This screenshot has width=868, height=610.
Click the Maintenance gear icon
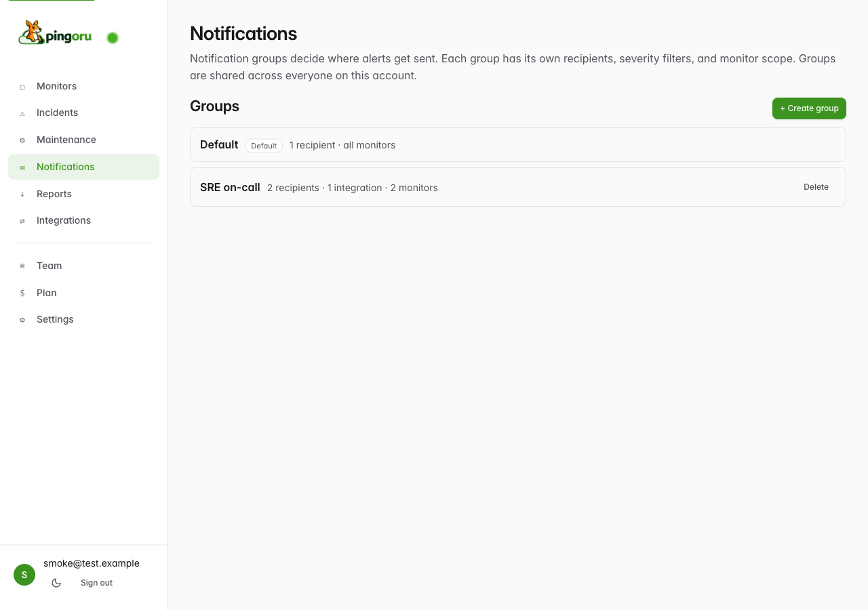22,140
